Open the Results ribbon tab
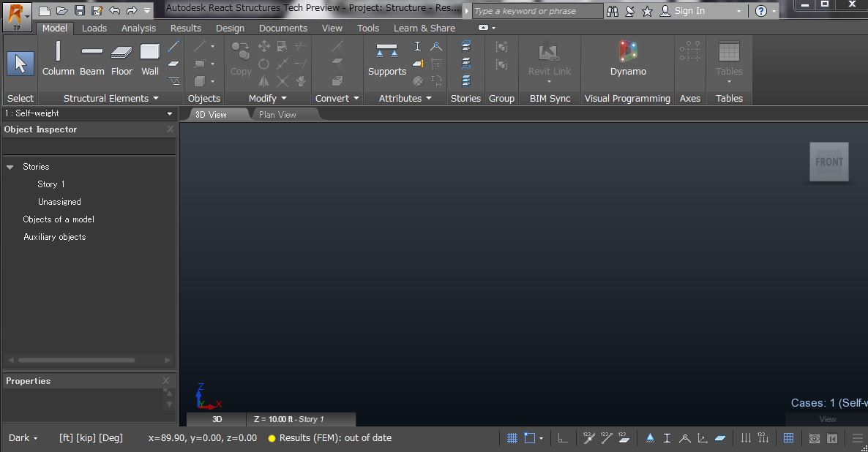868x452 pixels. pos(185,29)
